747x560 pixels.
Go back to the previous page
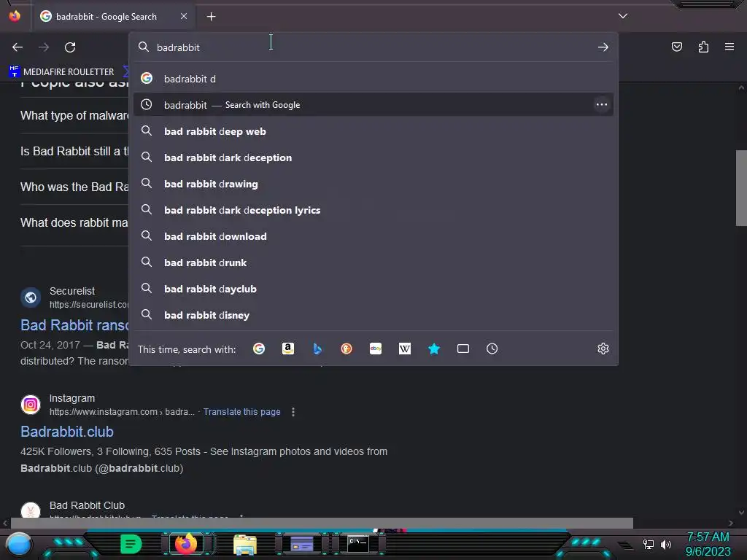pos(18,47)
